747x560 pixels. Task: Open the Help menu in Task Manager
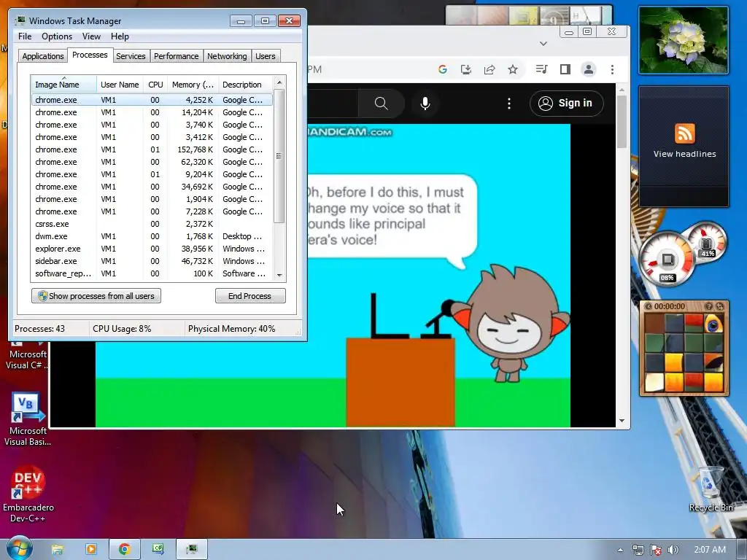(120, 36)
